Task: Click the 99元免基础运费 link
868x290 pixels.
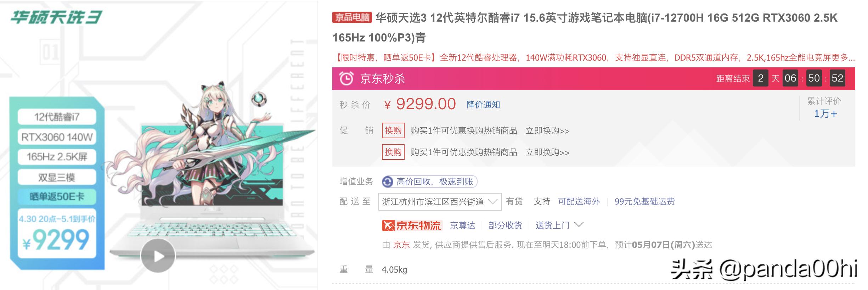Action: [x=644, y=202]
